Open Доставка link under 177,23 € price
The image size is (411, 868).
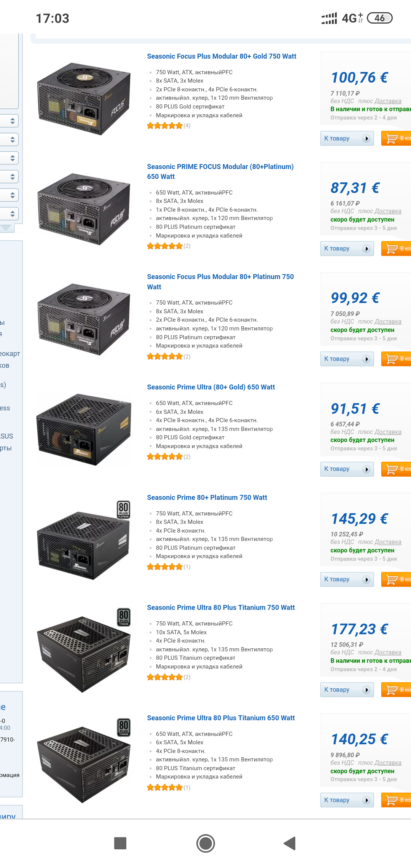(x=388, y=652)
